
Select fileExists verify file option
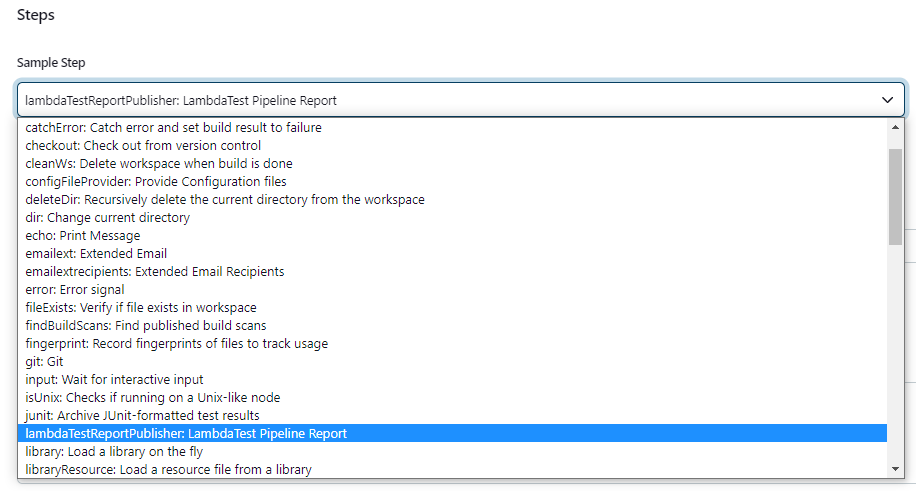point(141,307)
